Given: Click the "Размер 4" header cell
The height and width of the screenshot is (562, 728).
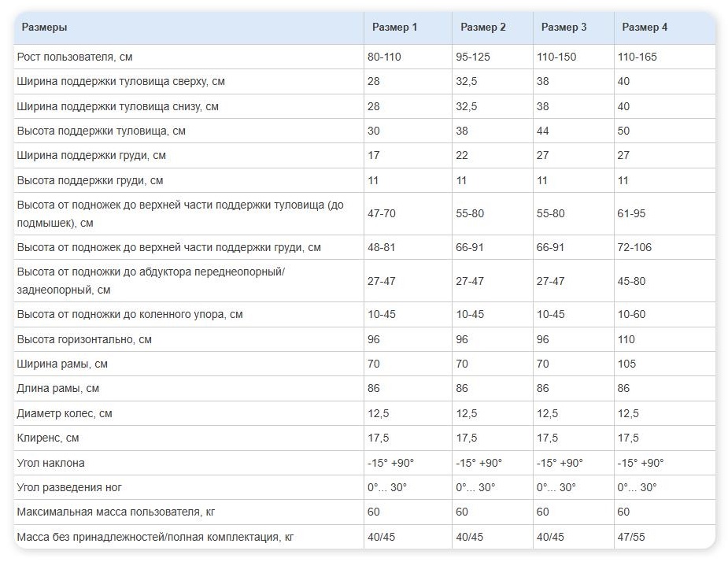Looking at the screenshot, I should pos(645,28).
